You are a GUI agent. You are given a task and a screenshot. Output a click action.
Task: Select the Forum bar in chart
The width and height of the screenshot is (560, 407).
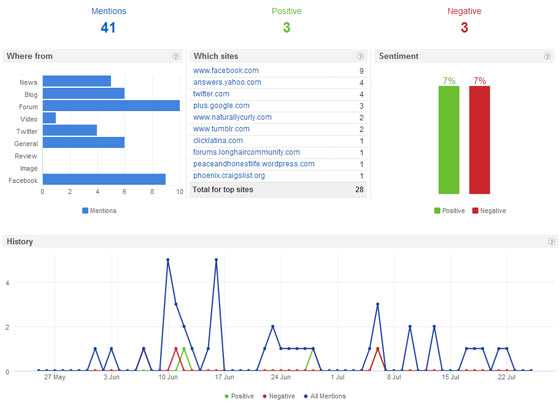click(x=111, y=106)
